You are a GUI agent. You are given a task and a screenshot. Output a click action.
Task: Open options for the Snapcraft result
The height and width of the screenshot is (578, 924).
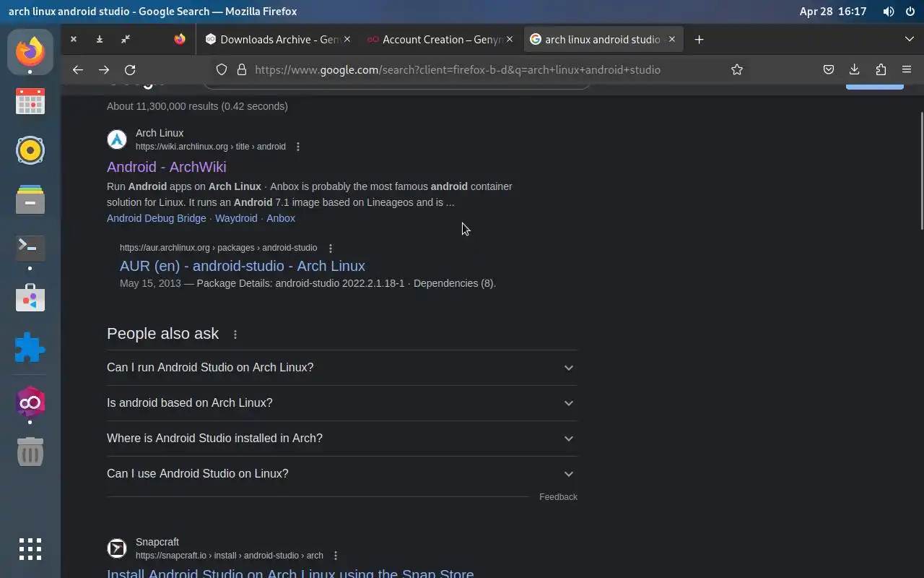click(x=336, y=556)
